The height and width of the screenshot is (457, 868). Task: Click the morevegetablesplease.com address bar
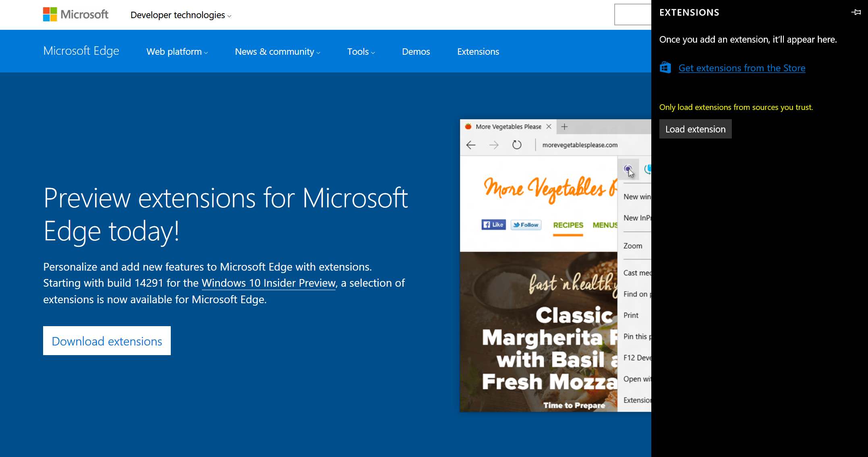(580, 145)
